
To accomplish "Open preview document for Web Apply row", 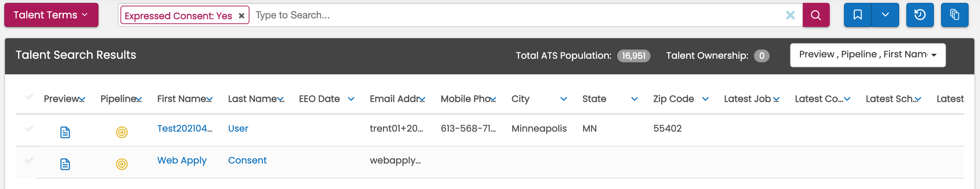I will 65,164.
